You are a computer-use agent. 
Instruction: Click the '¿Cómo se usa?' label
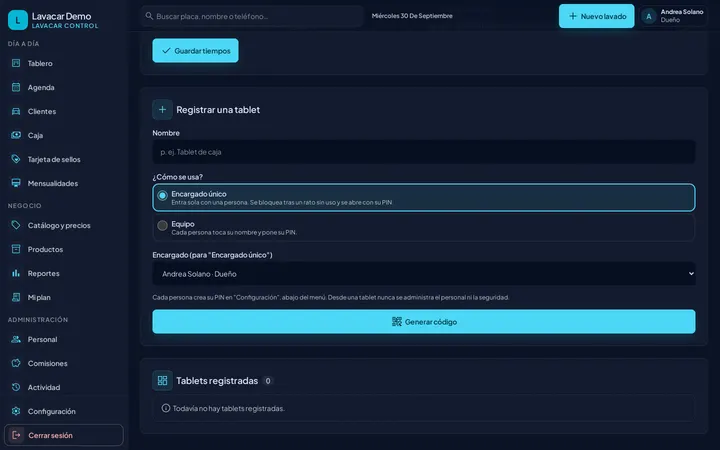[x=177, y=177]
